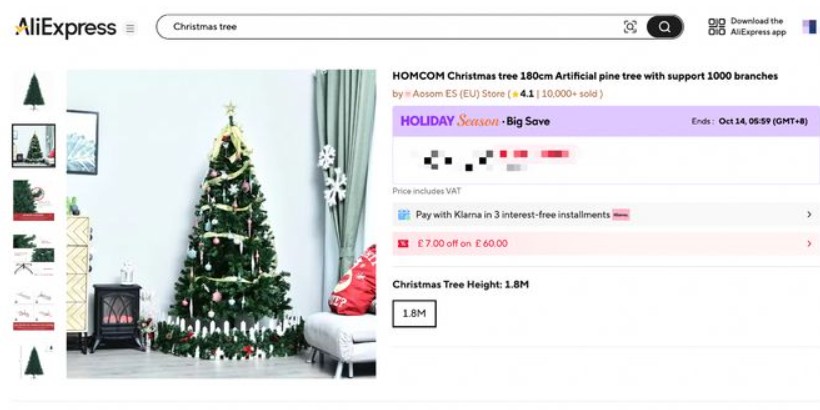Open the Aosom ES (EU) Store link
Image resolution: width=820 pixels, height=410 pixels.
point(458,94)
